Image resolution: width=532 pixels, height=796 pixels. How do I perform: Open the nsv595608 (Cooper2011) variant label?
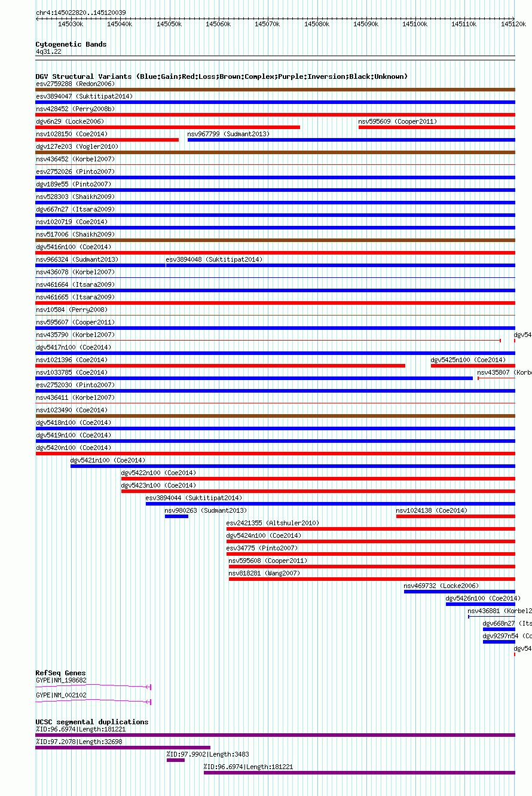click(x=268, y=561)
